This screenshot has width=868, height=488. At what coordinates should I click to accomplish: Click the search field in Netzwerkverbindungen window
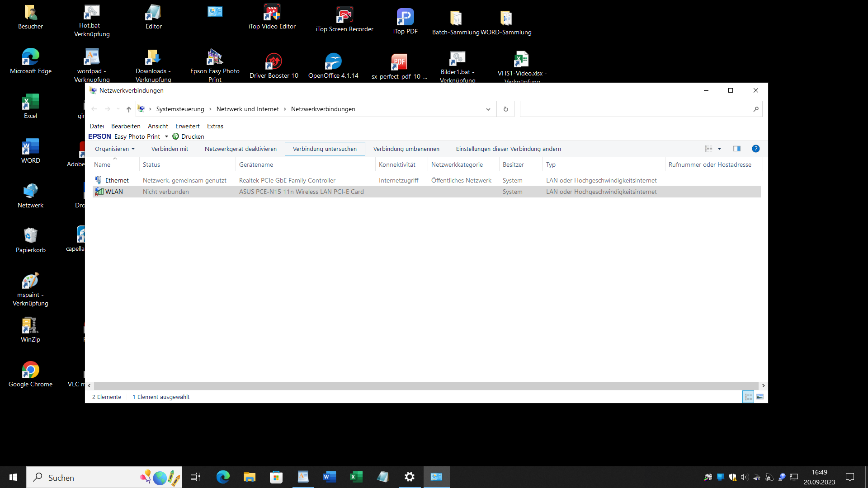pos(641,109)
